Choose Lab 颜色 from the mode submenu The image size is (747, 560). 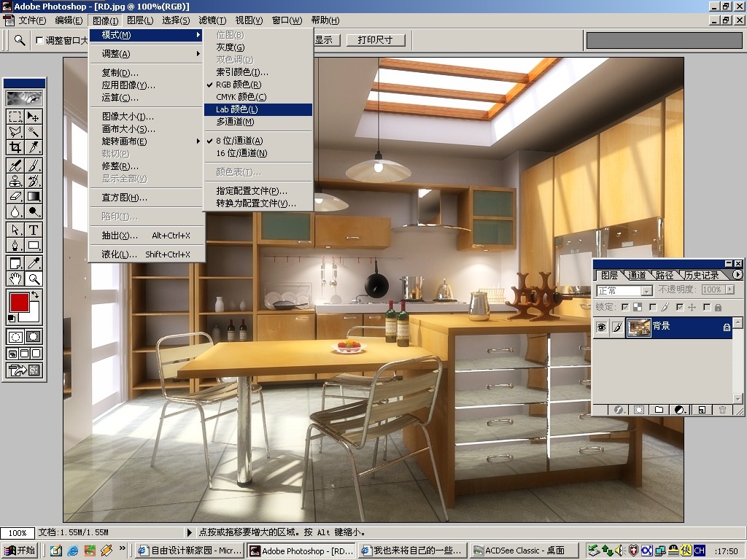236,109
